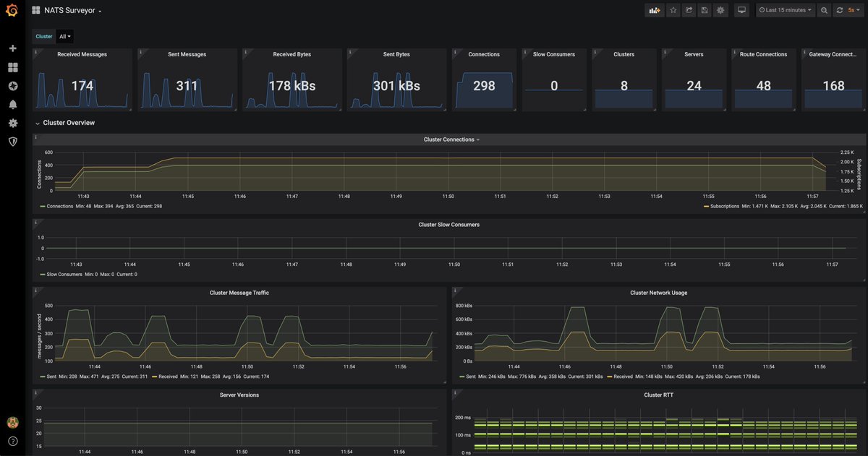This screenshot has width=868, height=456.
Task: Open Cluster Message Traffic panel title menu
Action: (239, 293)
